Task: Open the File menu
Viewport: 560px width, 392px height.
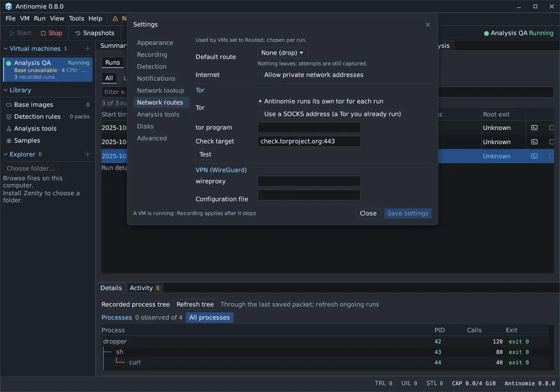Action: 10,18
